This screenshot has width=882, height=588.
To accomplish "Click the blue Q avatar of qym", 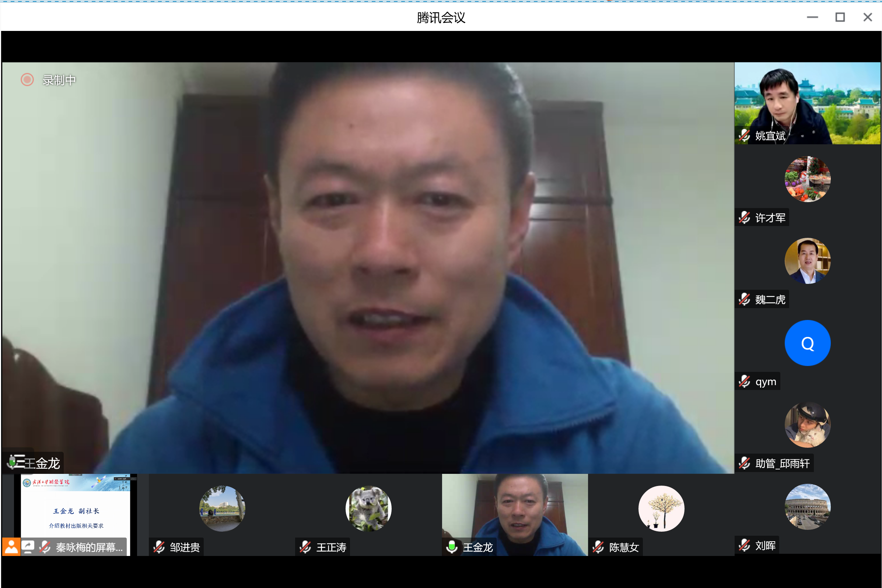I will (x=807, y=343).
